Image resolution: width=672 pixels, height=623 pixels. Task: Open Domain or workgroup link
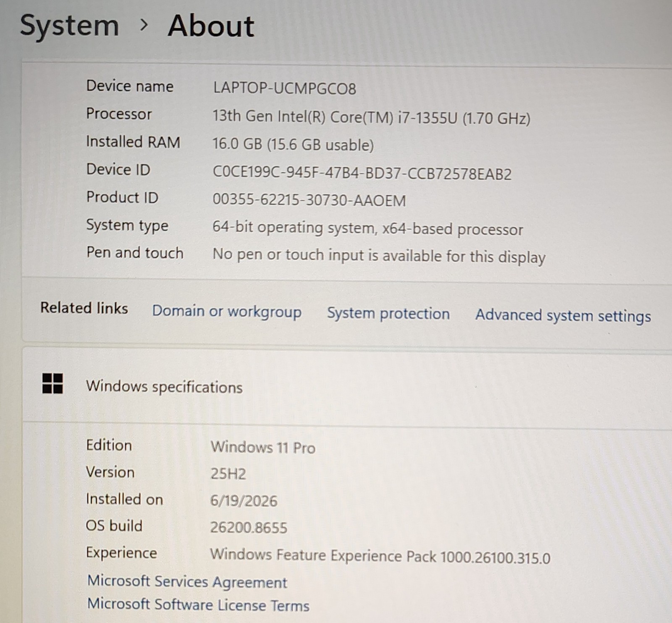point(227,311)
